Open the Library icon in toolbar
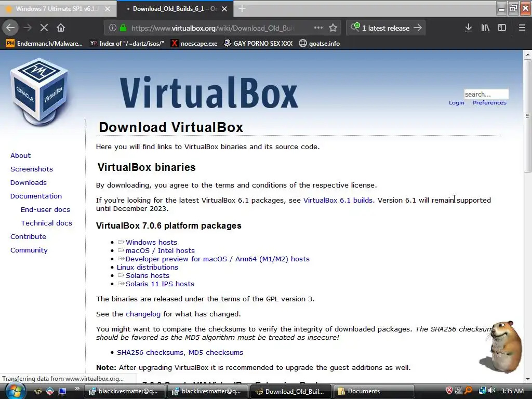This screenshot has height=399, width=532. [485, 28]
